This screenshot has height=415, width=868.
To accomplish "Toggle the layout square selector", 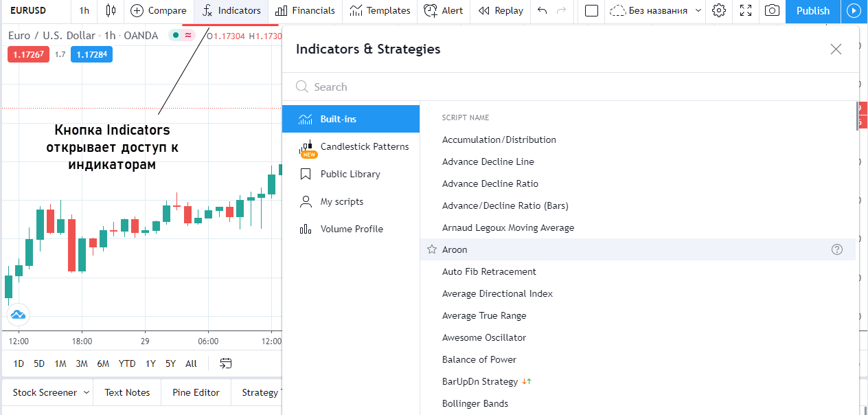I will [x=591, y=10].
